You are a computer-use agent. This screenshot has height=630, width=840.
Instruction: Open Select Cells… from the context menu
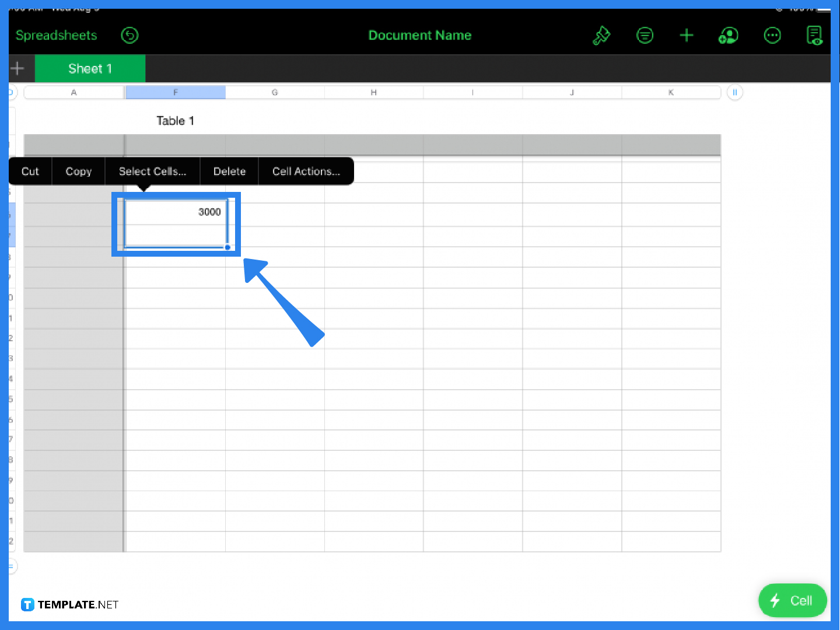point(152,171)
